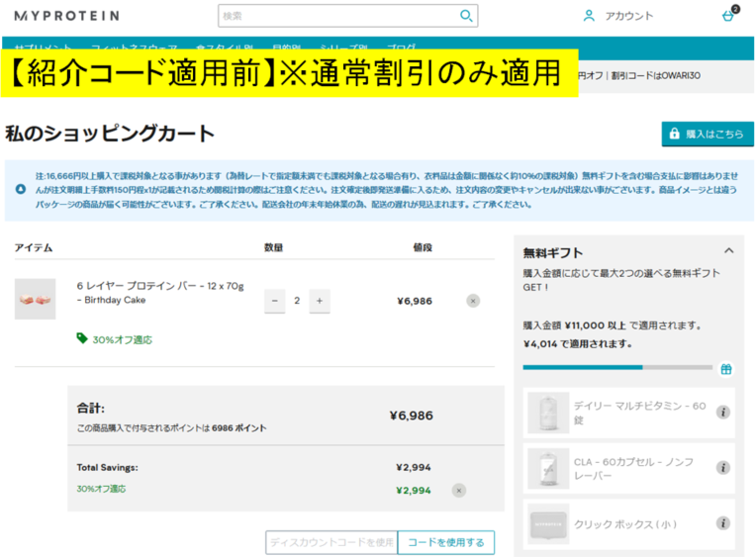Click the green tag icon beside 30%オフ適応
The width and height of the screenshot is (756, 557).
click(82, 338)
